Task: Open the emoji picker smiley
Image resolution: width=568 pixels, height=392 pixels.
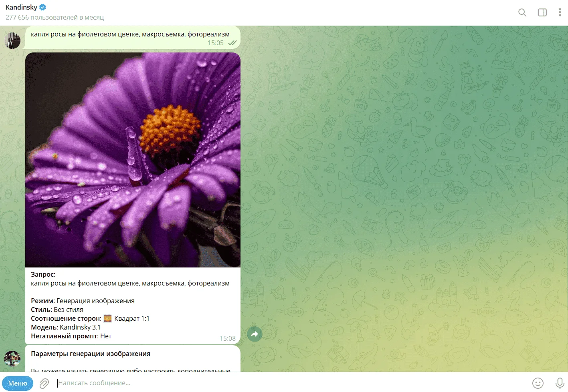Action: (x=538, y=383)
